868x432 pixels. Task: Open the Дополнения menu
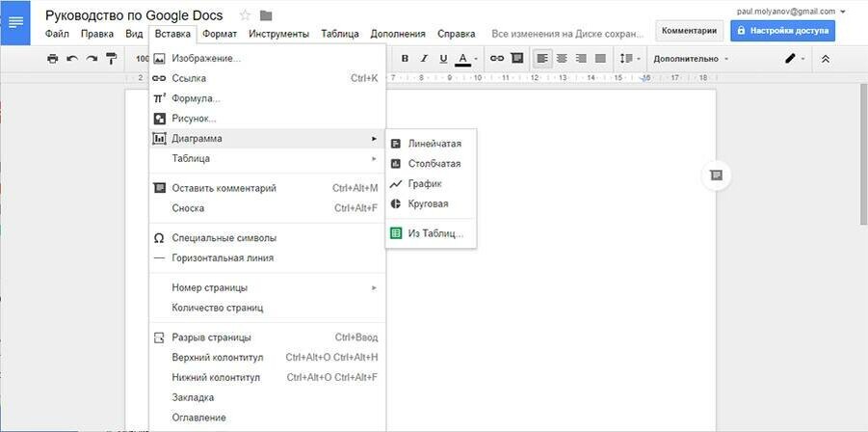click(398, 34)
